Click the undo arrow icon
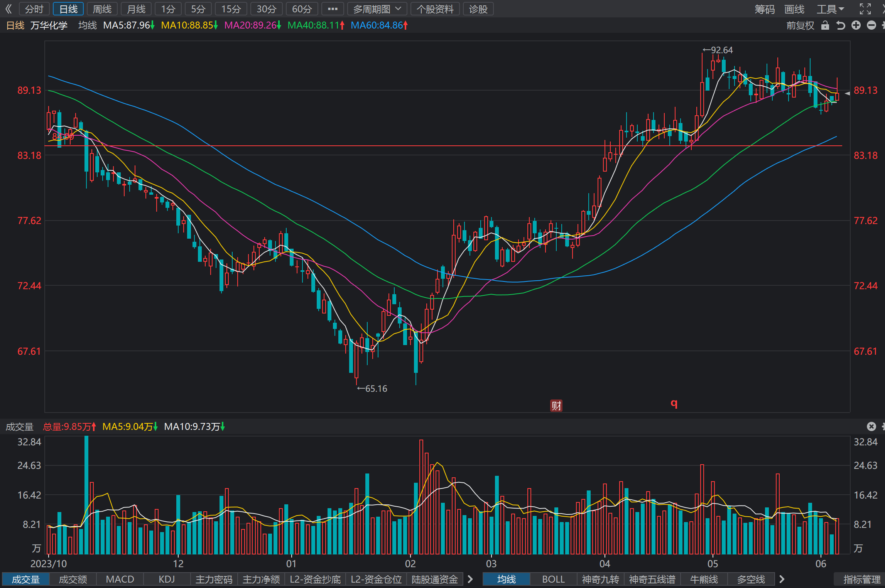Image resolution: width=885 pixels, height=588 pixels. click(x=841, y=25)
